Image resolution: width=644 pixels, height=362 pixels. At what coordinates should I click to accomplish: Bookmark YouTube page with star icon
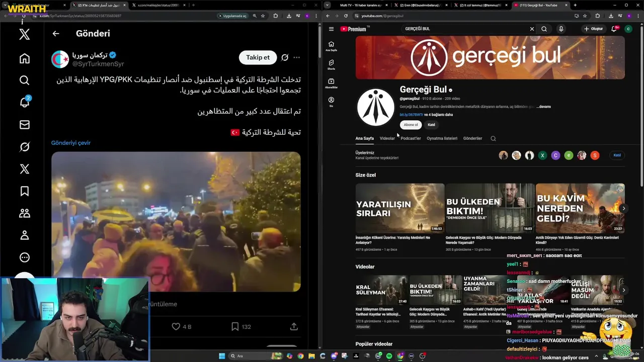(x=585, y=16)
